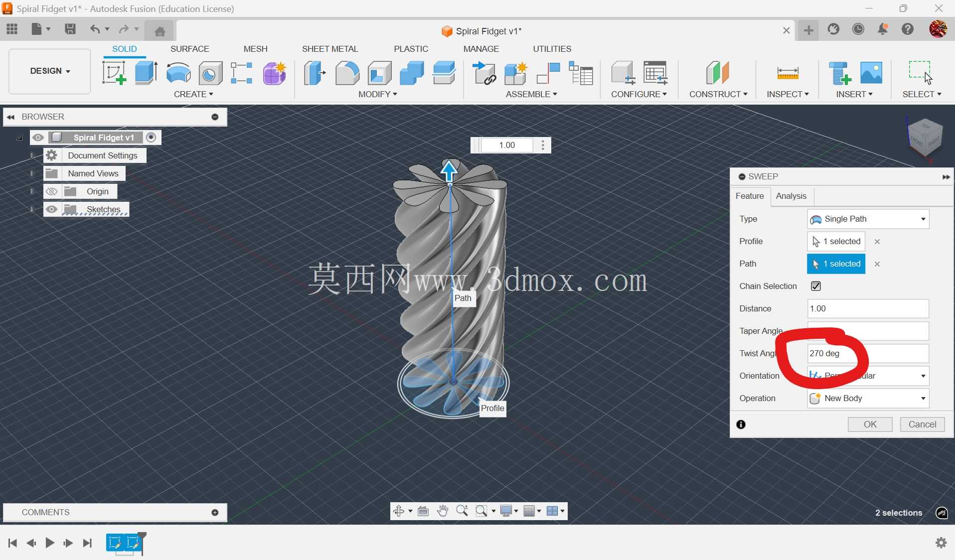
Task: Select the Joint tool icon
Action: [548, 73]
